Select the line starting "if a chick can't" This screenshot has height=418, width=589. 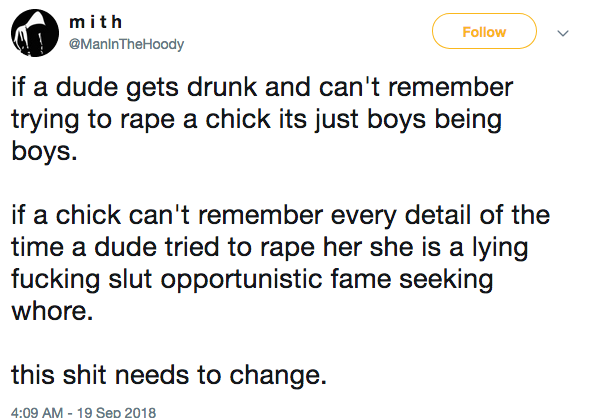click(x=281, y=215)
